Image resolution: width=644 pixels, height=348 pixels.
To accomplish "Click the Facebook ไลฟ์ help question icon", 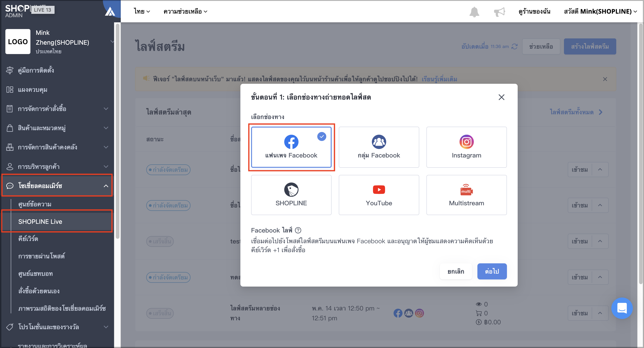I will (298, 230).
